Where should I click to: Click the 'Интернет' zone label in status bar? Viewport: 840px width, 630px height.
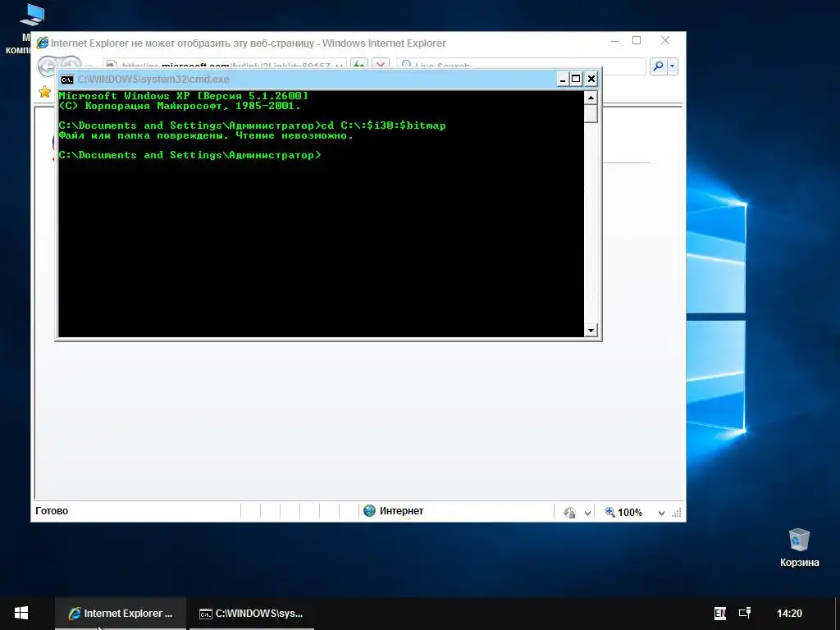click(x=401, y=511)
